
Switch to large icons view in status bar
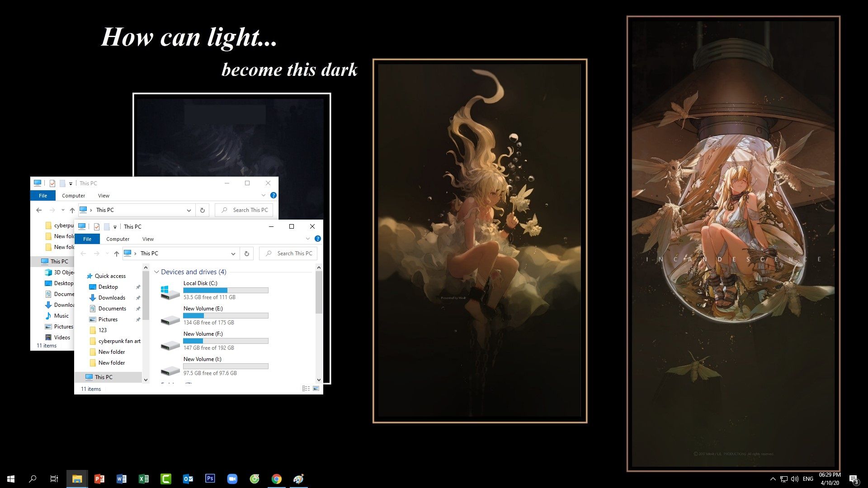(x=316, y=389)
